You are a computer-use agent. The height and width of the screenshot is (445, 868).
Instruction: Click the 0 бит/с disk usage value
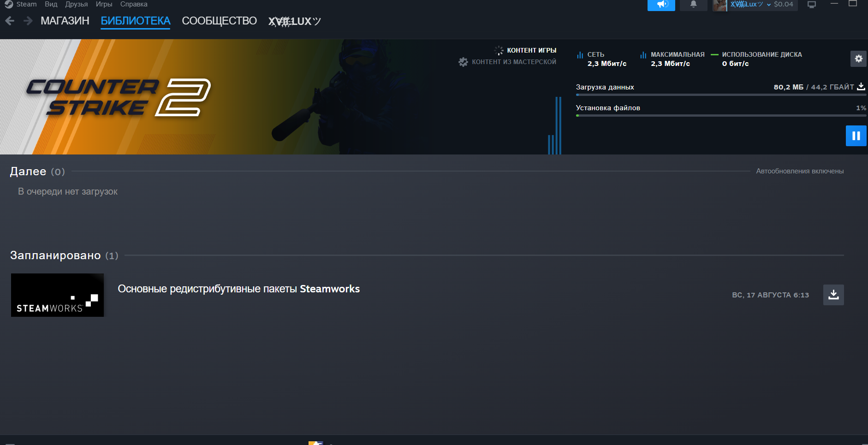tap(735, 64)
